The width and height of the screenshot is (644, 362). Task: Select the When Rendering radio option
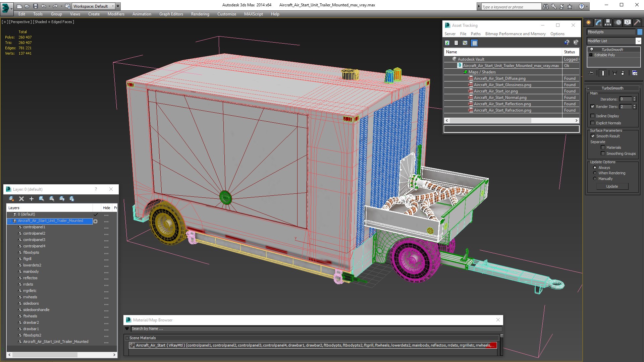[x=595, y=173]
